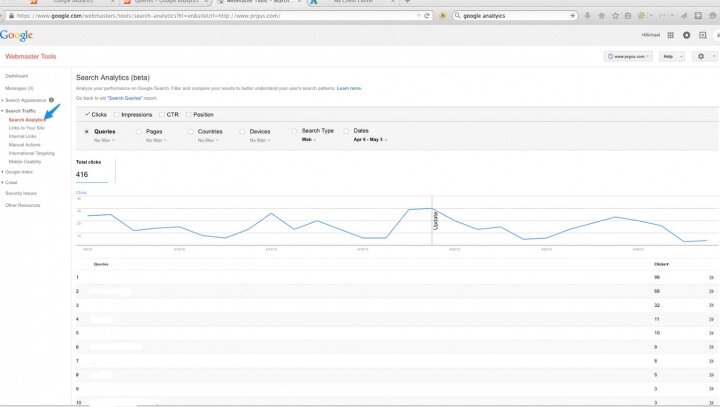Reload the page with the refresh icon
The image size is (720, 407).
[427, 16]
